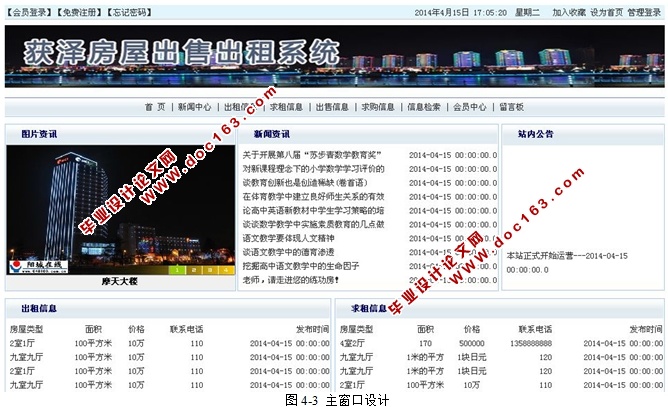Click the weekday text 星期二
This screenshot has height=407, width=668.
click(x=527, y=13)
